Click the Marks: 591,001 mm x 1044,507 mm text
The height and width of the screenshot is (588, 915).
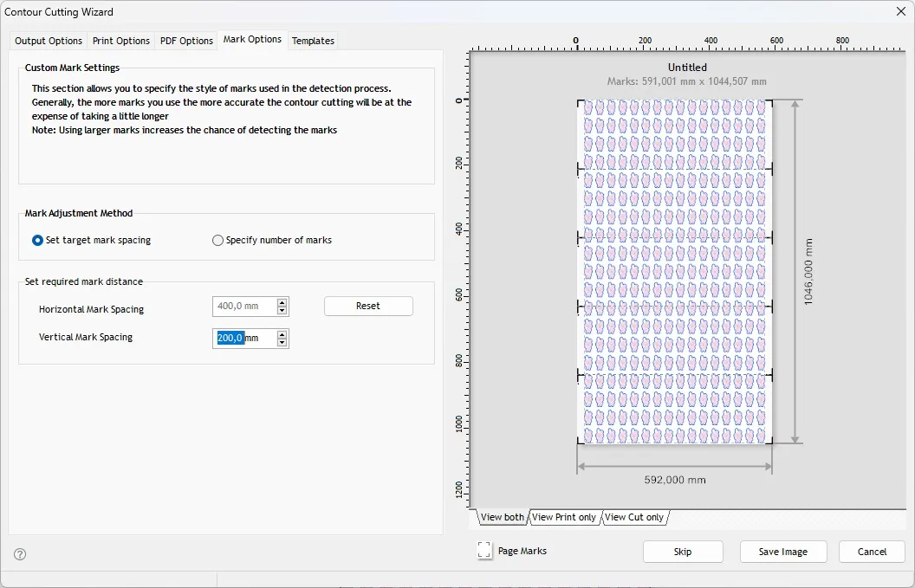[687, 81]
